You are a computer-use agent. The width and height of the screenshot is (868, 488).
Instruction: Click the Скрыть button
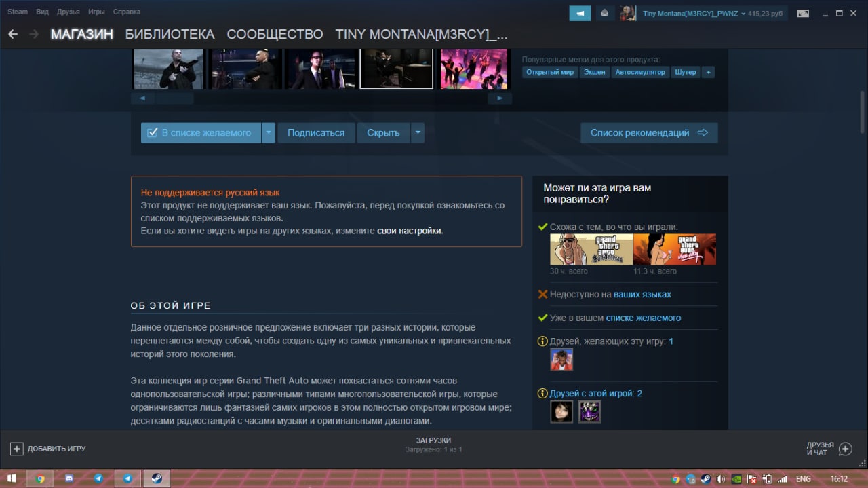pyautogui.click(x=383, y=132)
